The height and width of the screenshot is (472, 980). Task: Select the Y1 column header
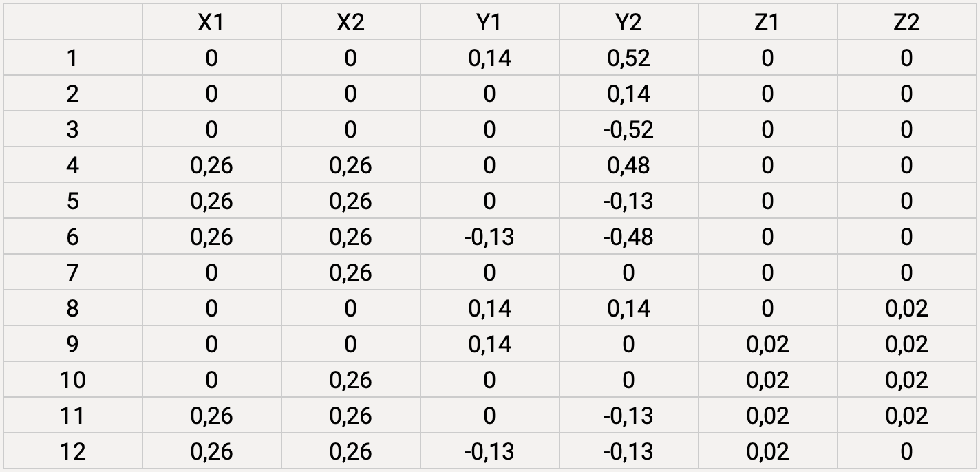(489, 23)
